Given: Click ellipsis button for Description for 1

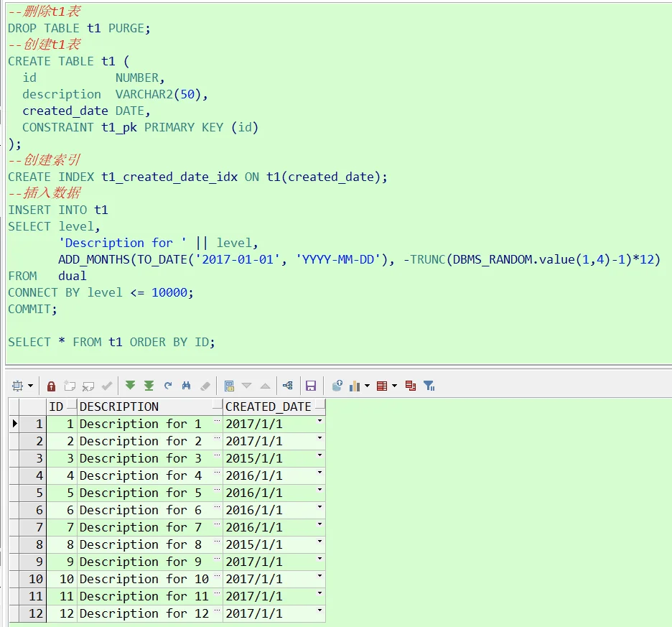Looking at the screenshot, I should [x=218, y=421].
